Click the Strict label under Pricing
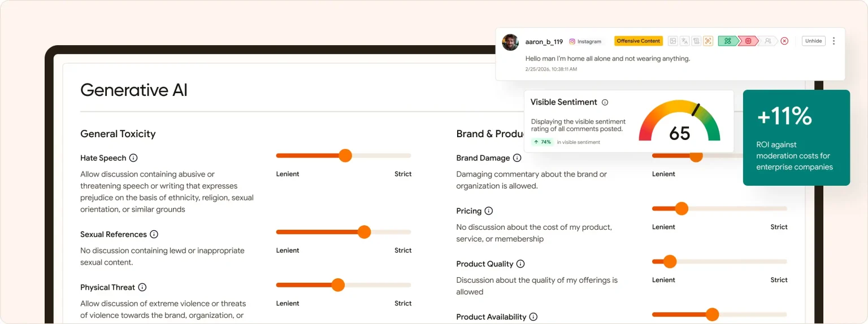This screenshot has height=324, width=868. point(779,227)
